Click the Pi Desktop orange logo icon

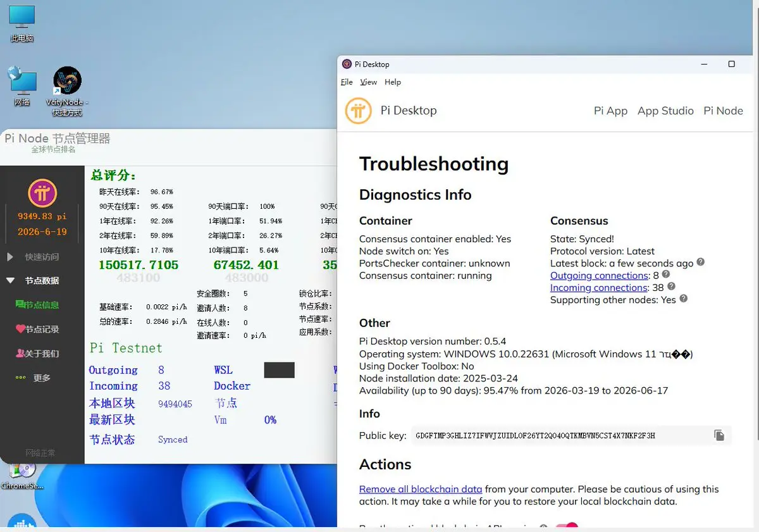(x=358, y=111)
